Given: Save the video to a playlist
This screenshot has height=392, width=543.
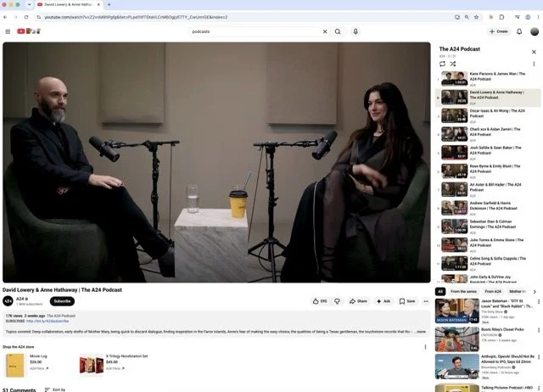Looking at the screenshot, I should point(407,301).
